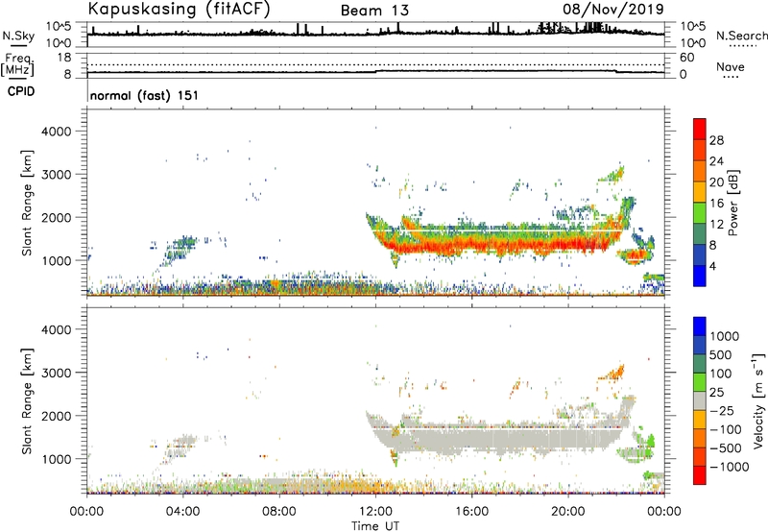Click the '20' label on the Power colorbar

tap(716, 182)
